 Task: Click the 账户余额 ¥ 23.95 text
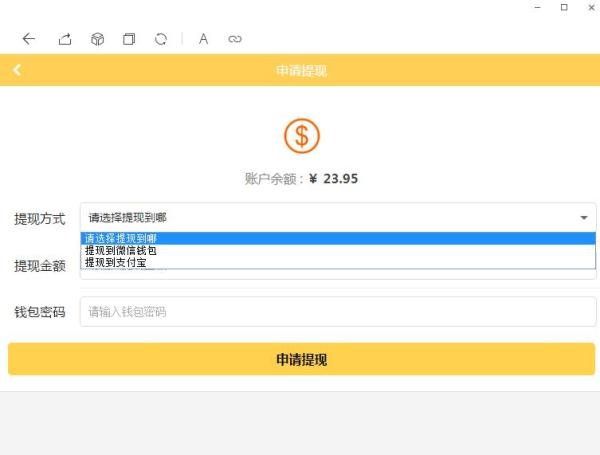302,179
